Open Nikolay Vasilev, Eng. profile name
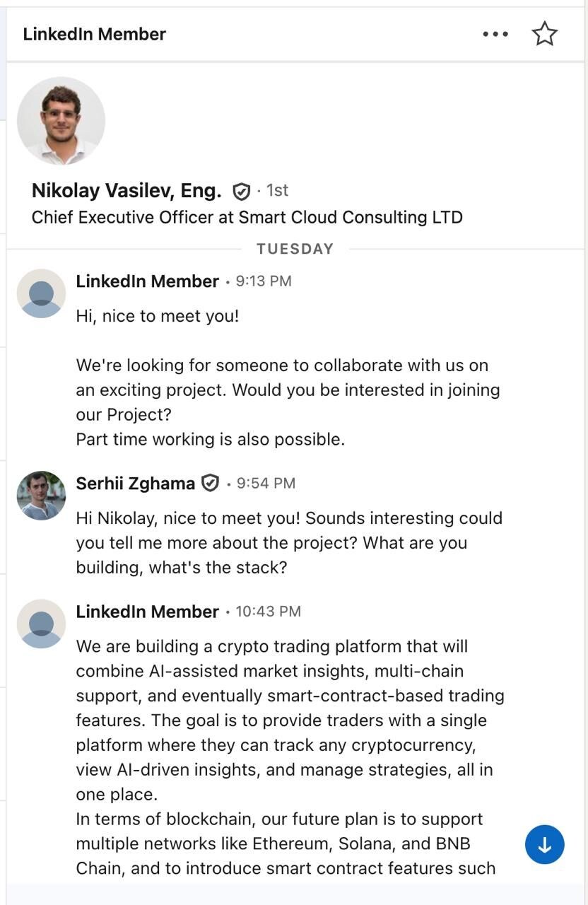Viewport: 588px width, 905px height. [127, 190]
